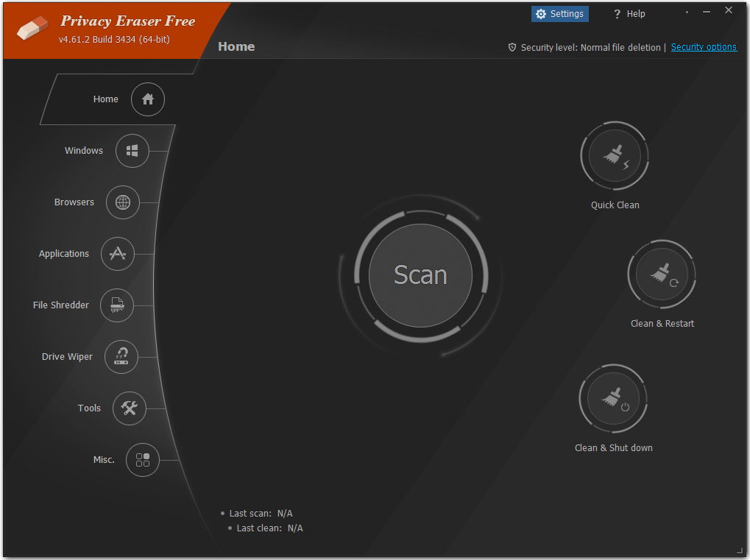Click the 'Security level: Normal file deletion' text
Viewport: 750px width, 560px height.
click(x=591, y=47)
